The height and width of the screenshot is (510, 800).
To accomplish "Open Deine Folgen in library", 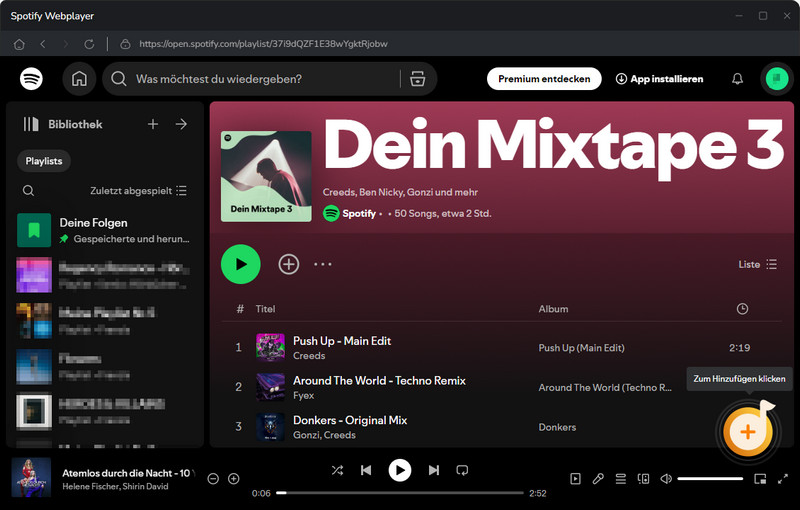I will 103,230.
